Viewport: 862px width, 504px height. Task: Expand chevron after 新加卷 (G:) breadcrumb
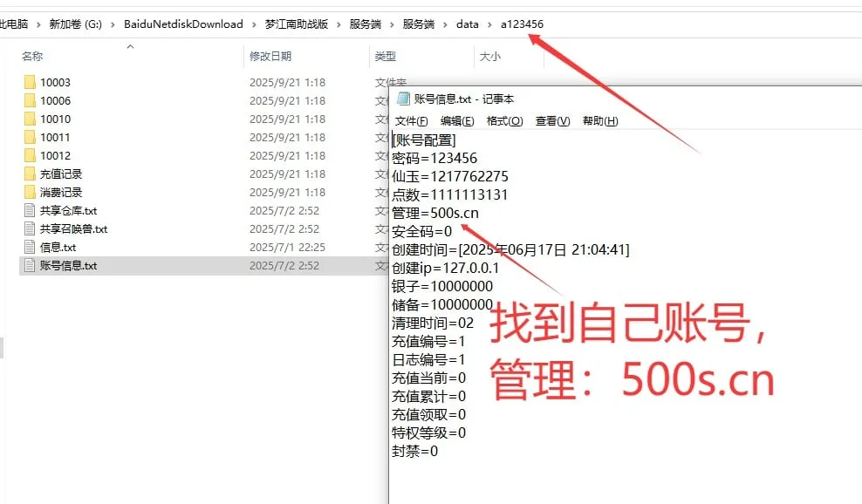tap(113, 24)
